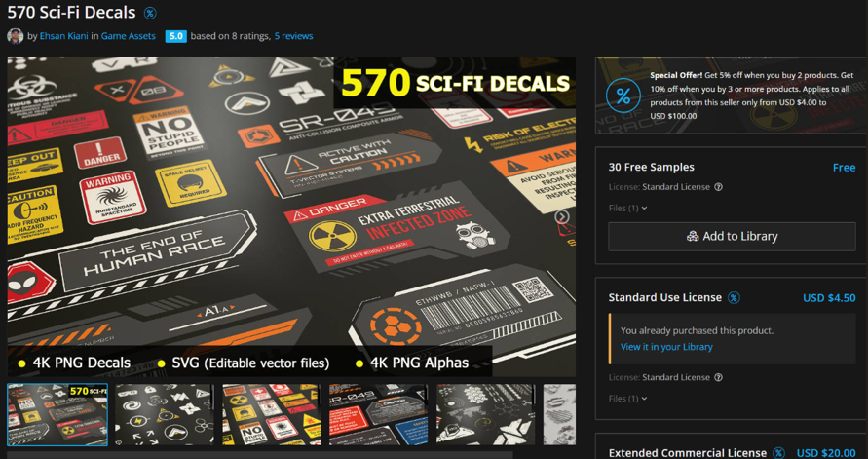Select the fifth thumbnail with world map decals
Image resolution: width=868 pixels, height=459 pixels.
[486, 415]
